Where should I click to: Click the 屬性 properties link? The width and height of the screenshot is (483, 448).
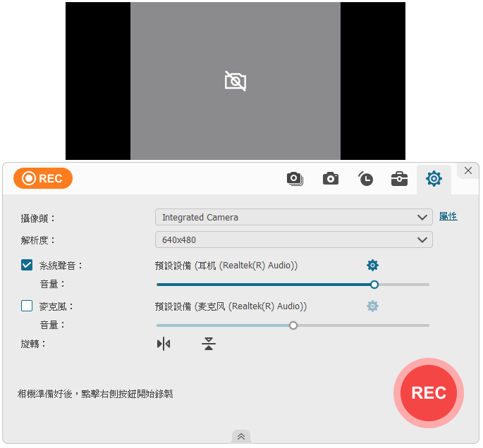(448, 216)
